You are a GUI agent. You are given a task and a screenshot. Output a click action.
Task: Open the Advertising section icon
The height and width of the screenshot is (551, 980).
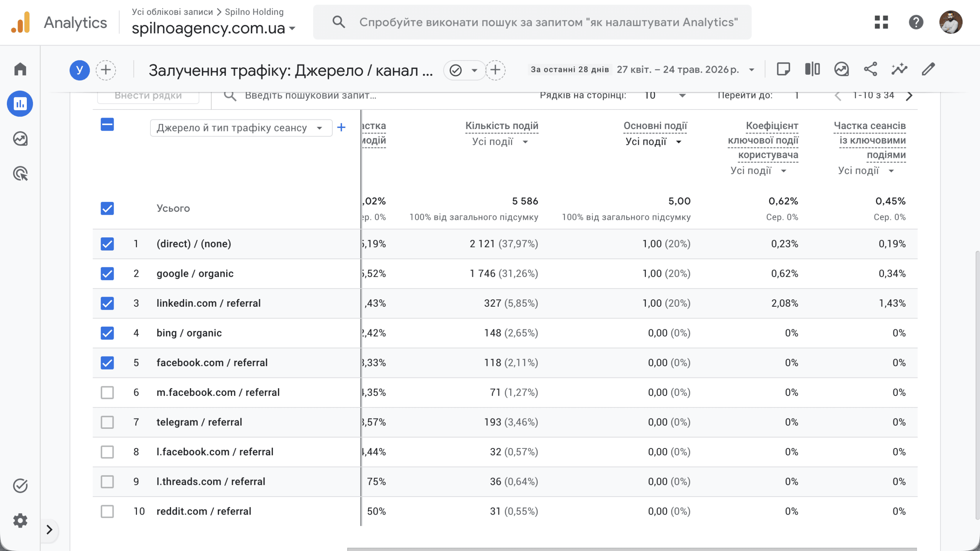[20, 173]
